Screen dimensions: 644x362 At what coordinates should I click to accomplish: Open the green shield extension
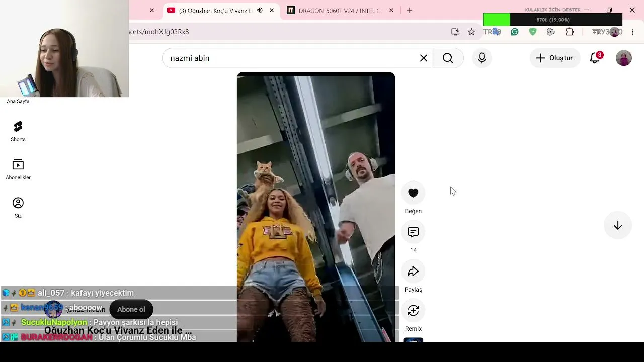(x=533, y=32)
